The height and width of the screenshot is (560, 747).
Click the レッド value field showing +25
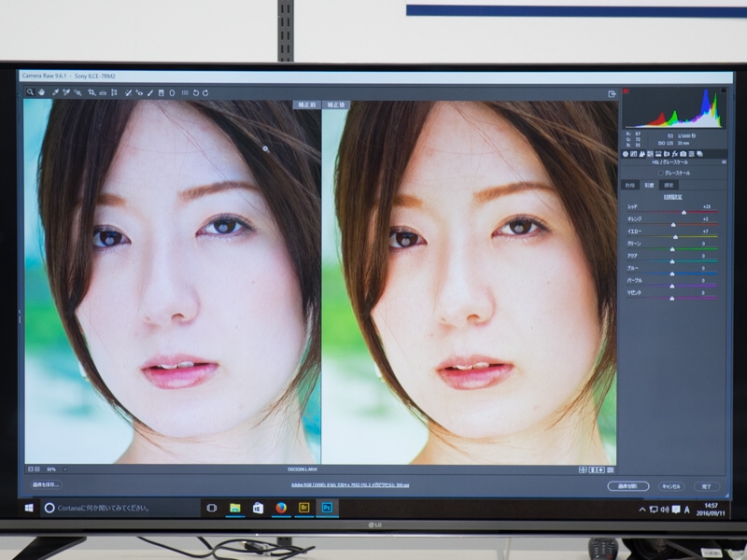(707, 206)
